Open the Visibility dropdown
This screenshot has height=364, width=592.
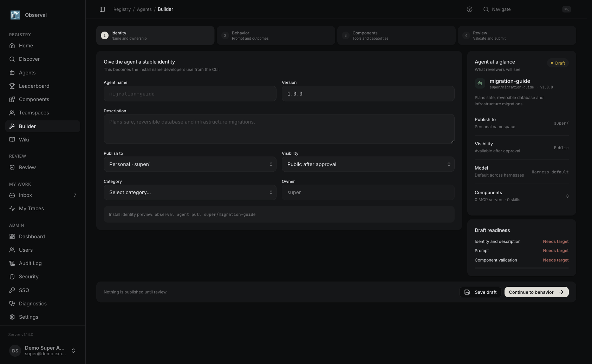point(368,164)
